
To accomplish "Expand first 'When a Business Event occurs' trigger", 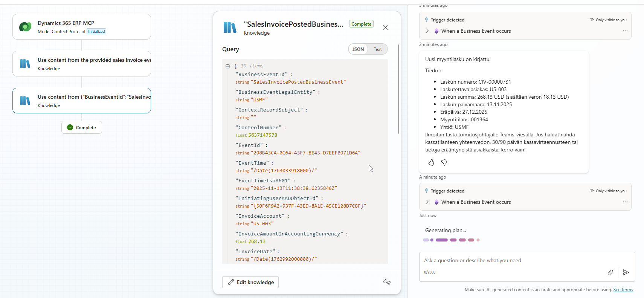I will pos(427,31).
